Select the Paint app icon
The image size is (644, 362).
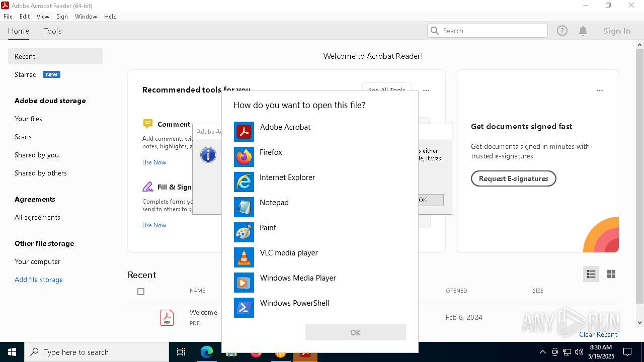[x=244, y=232]
